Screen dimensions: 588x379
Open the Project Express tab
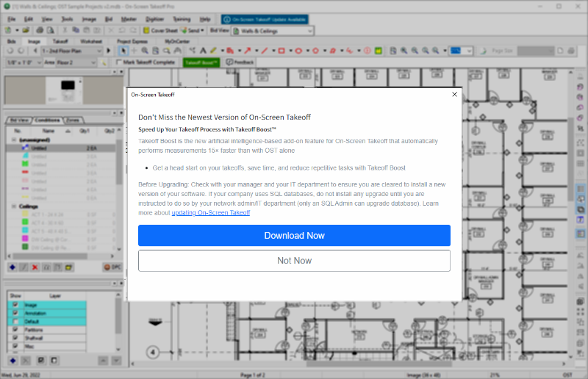[132, 41]
